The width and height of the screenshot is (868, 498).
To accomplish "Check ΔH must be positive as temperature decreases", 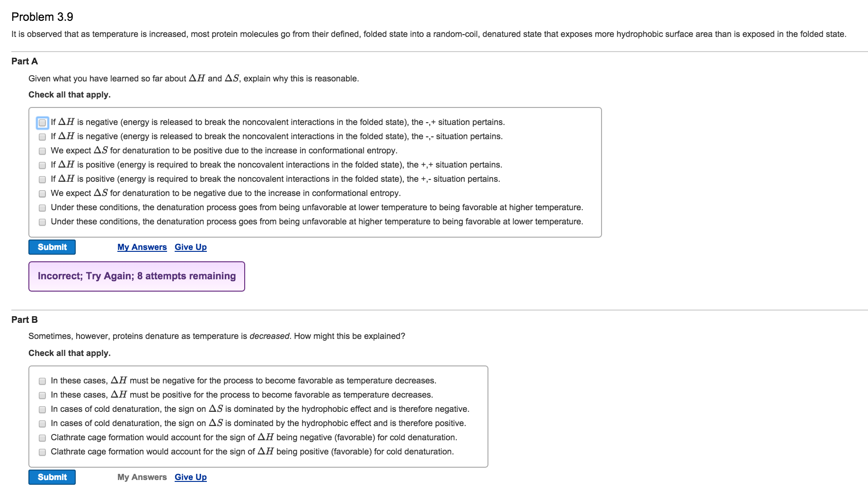I will (x=42, y=395).
